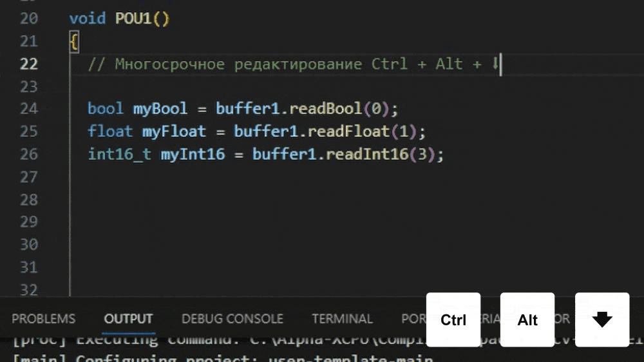Click the readInt16 method call

coord(367,155)
